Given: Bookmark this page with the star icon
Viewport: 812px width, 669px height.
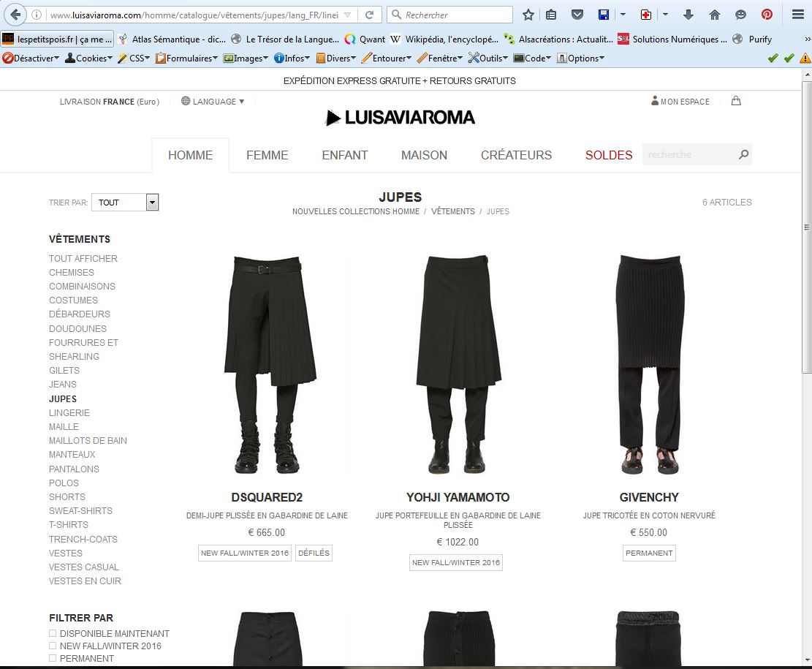Looking at the screenshot, I should coord(528,15).
